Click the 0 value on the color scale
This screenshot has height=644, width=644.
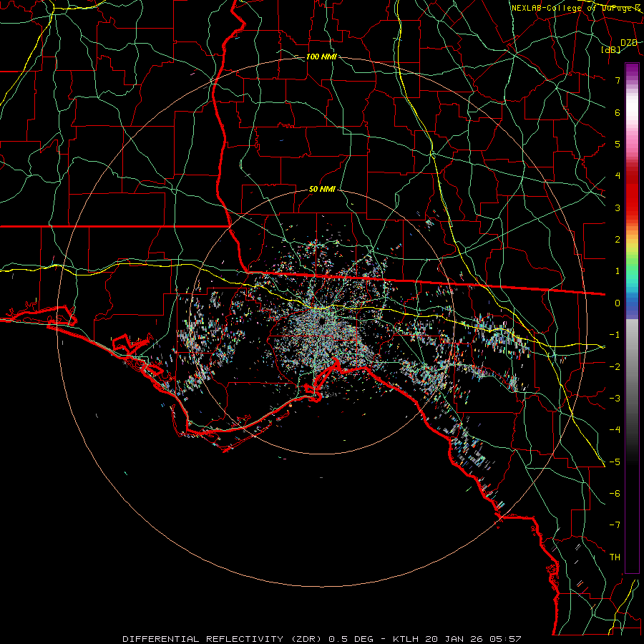click(618, 303)
